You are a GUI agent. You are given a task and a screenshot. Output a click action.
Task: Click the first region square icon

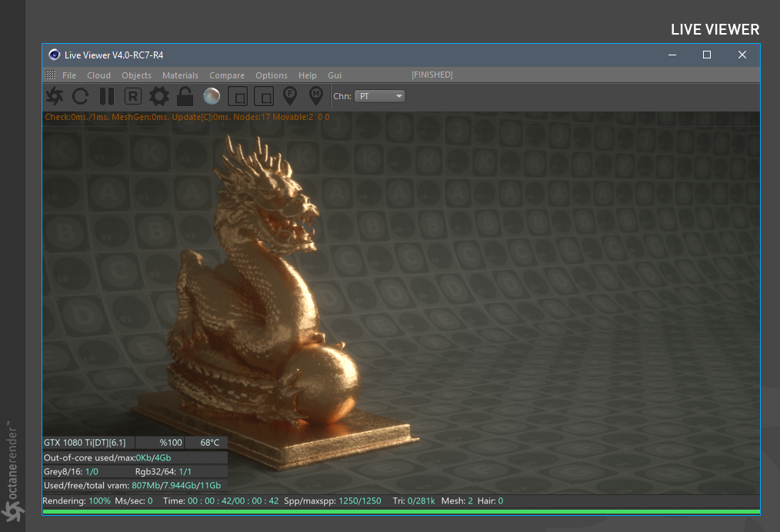pyautogui.click(x=238, y=96)
